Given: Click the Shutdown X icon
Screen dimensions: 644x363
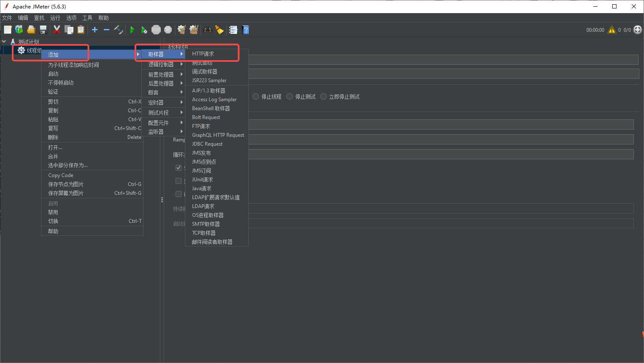Looking at the screenshot, I should pyautogui.click(x=168, y=30).
